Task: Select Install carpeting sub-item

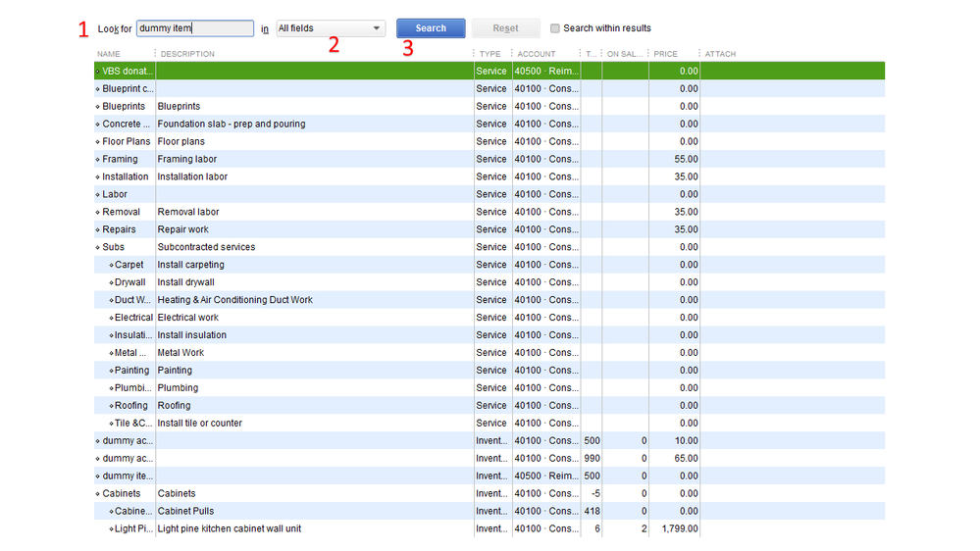Action: coord(490,265)
